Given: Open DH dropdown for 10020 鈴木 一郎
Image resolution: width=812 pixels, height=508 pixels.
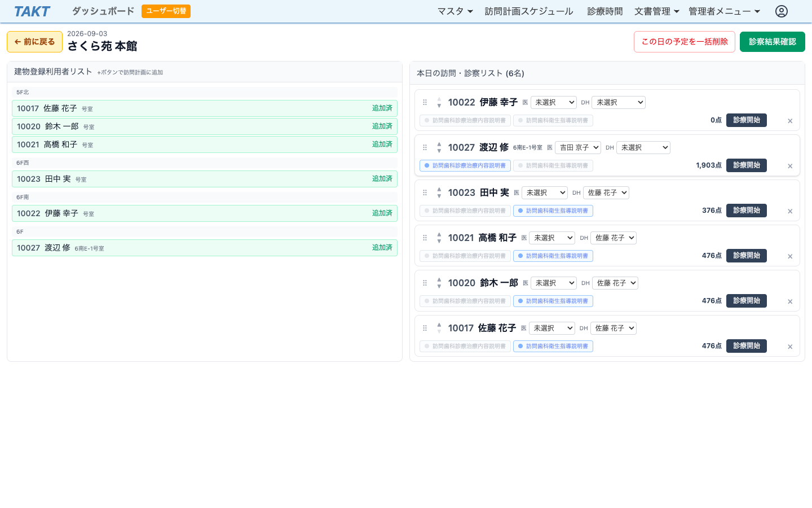Looking at the screenshot, I should [x=615, y=283].
